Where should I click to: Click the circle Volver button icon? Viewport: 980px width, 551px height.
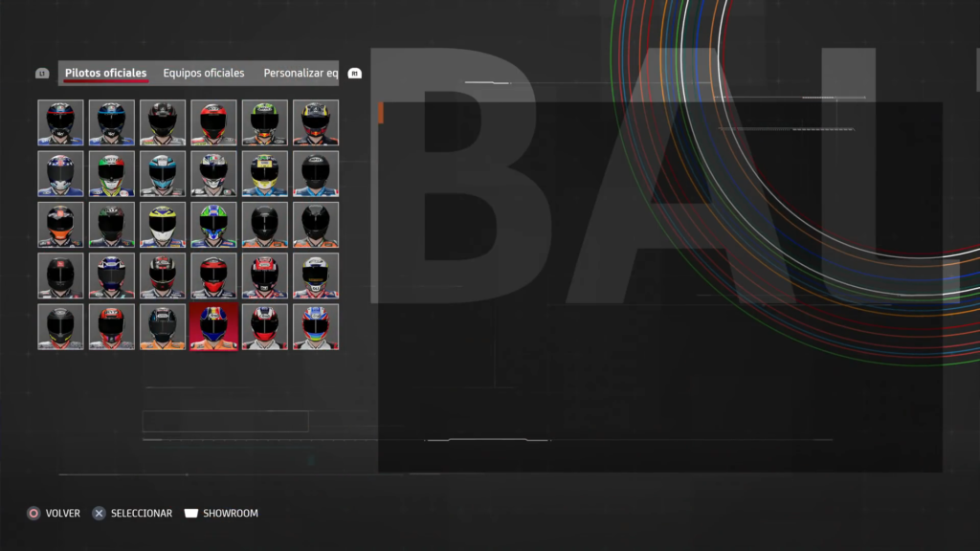[33, 514]
